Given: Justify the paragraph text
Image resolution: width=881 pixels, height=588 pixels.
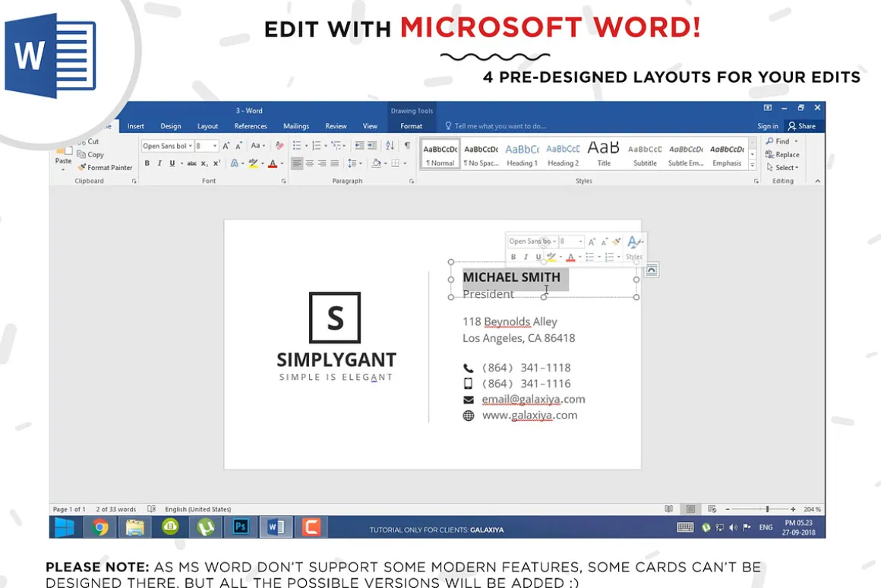Looking at the screenshot, I should 335,163.
